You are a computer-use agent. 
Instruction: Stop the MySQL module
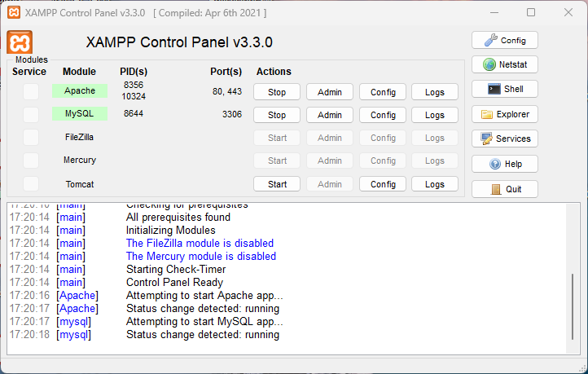point(277,115)
